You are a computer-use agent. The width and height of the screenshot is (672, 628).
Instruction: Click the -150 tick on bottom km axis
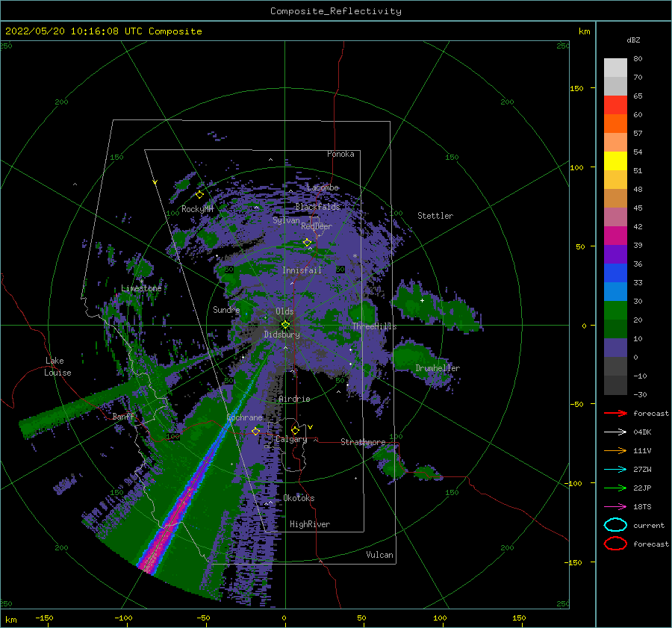(44, 618)
